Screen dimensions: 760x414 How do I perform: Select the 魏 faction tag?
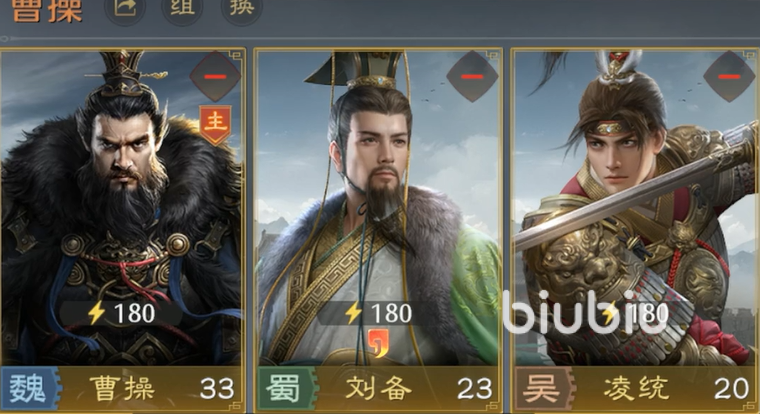[30, 388]
